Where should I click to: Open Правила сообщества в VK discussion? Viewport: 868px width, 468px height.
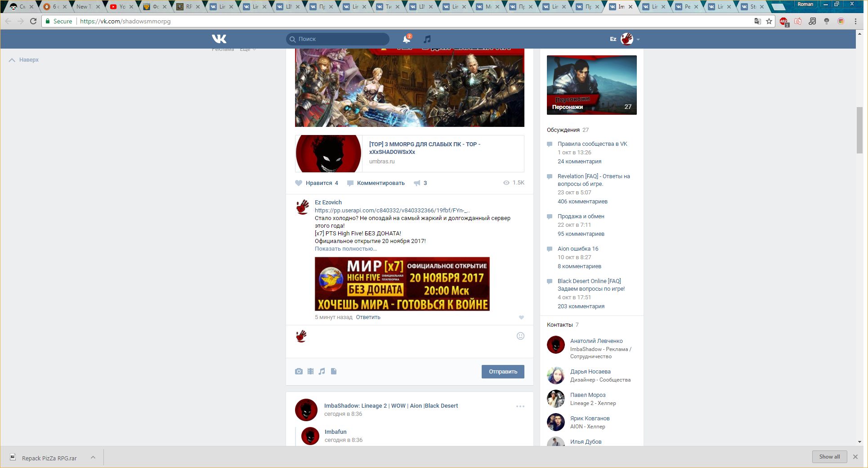[592, 144]
